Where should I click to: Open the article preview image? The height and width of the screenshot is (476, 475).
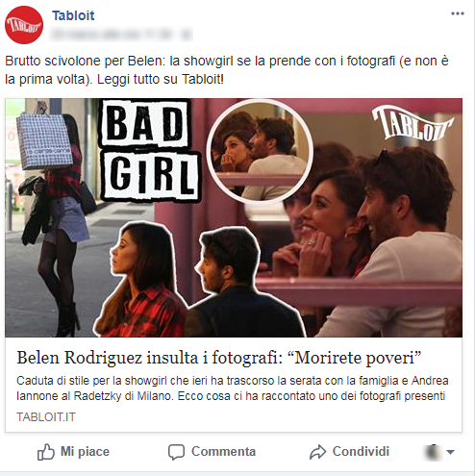click(x=234, y=217)
